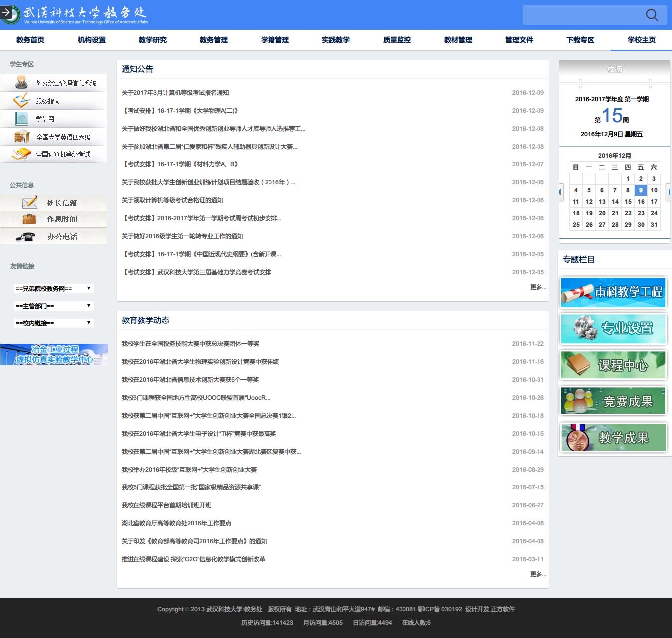672x638 pixels.
Task: Click the arrow icon beside the site logo
Action: 6,12
